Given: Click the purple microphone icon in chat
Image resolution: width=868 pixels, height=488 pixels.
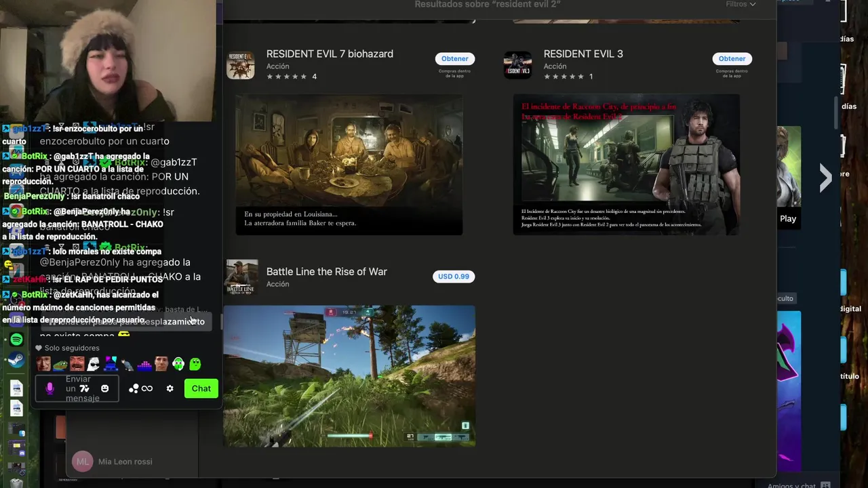Looking at the screenshot, I should click(x=50, y=388).
